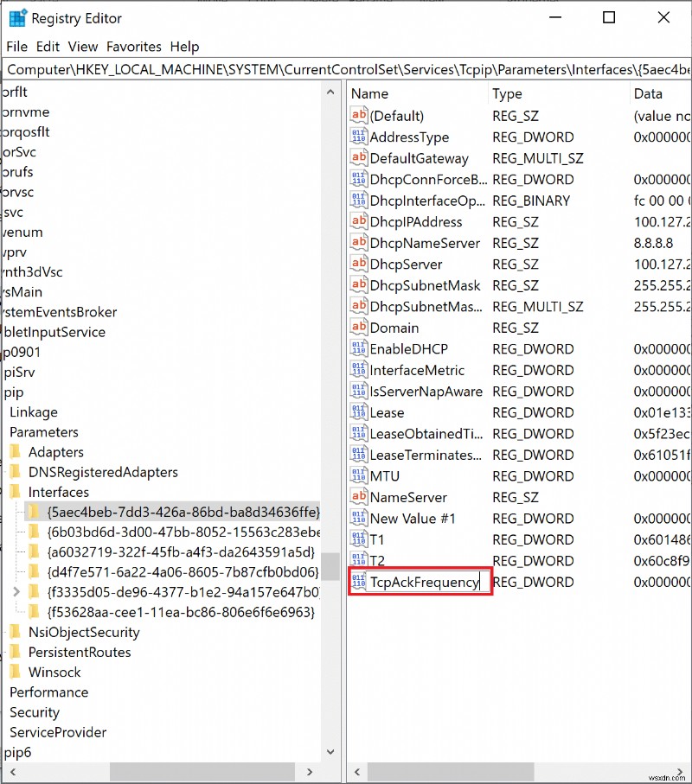This screenshot has width=692, height=784.
Task: Click the TcpAckFrequency DWORD icon
Action: (x=359, y=582)
